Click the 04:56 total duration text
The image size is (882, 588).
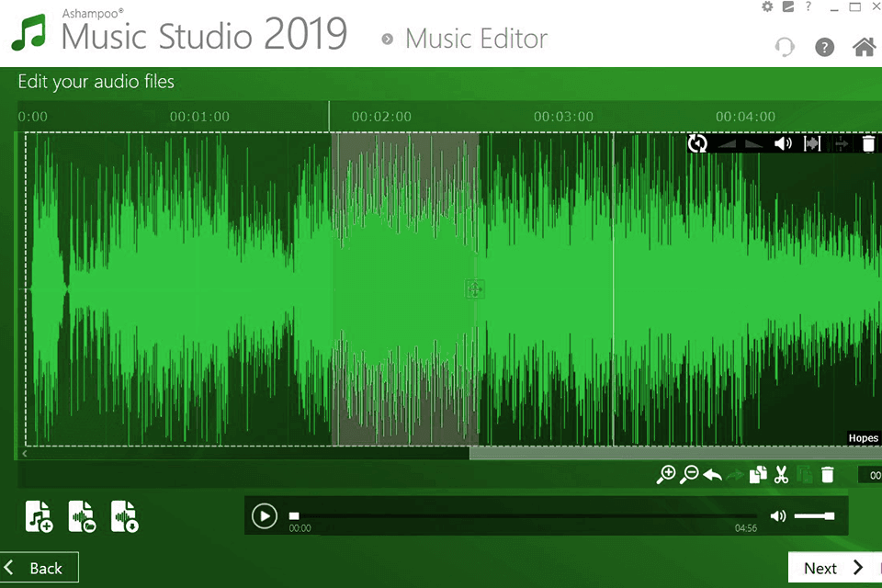746,528
